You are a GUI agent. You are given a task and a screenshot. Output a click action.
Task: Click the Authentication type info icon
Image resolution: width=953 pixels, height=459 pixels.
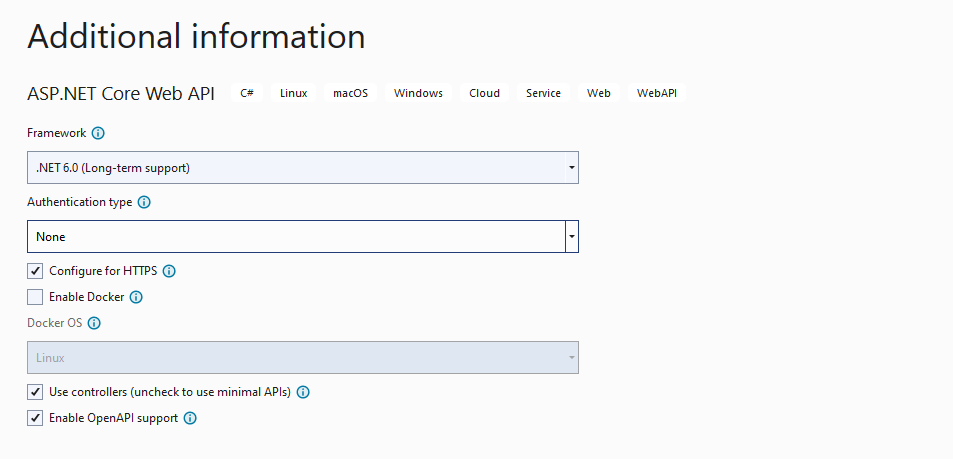click(x=144, y=202)
